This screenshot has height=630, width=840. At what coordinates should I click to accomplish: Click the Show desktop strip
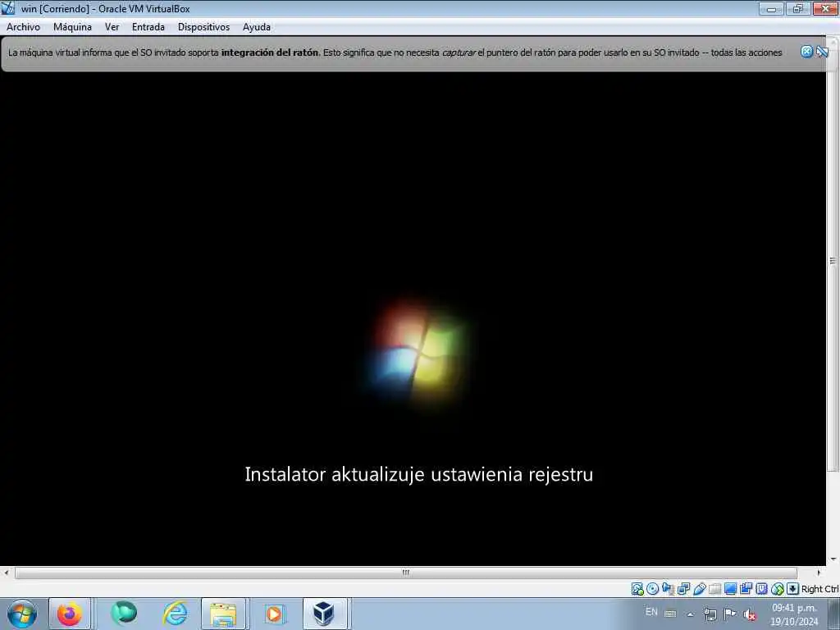(x=833, y=614)
